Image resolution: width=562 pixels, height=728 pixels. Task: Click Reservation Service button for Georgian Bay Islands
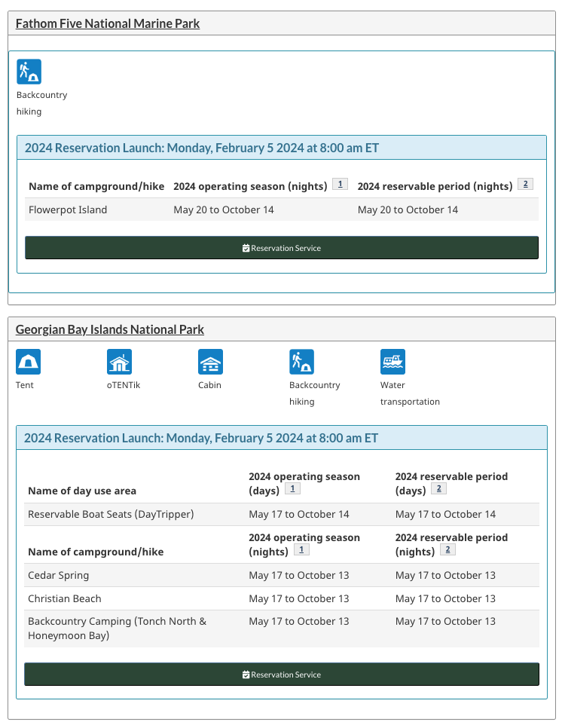(282, 674)
